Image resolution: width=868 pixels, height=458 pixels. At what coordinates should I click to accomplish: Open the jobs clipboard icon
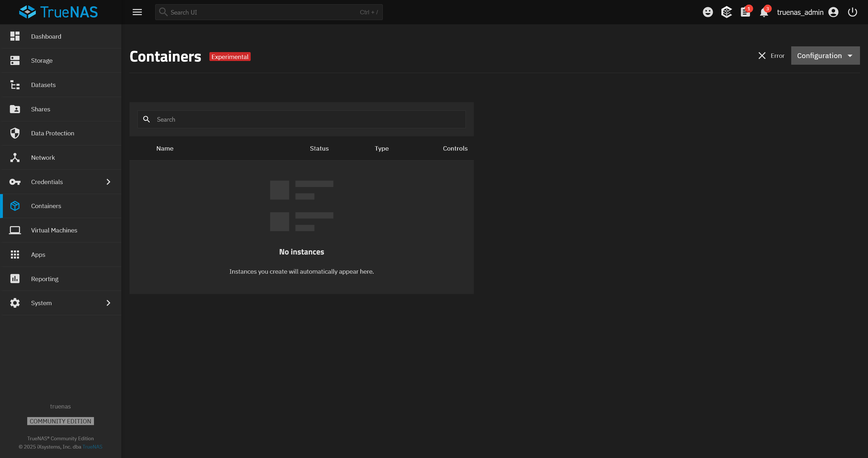(745, 12)
